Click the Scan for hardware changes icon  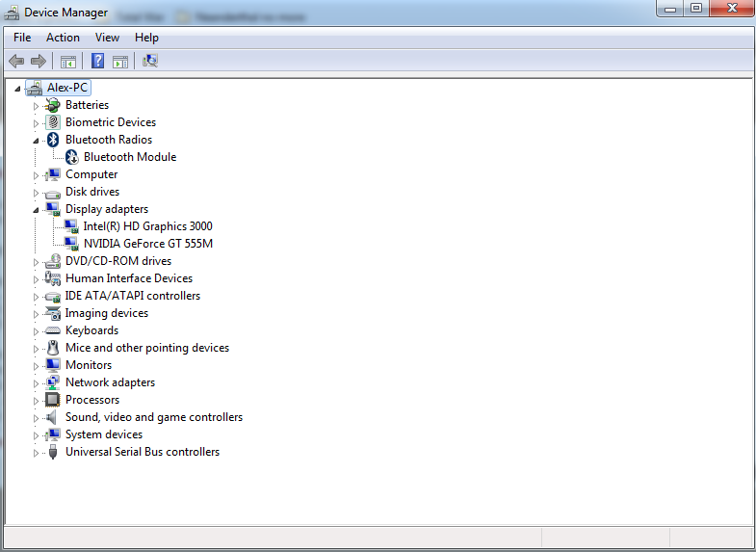coord(149,62)
